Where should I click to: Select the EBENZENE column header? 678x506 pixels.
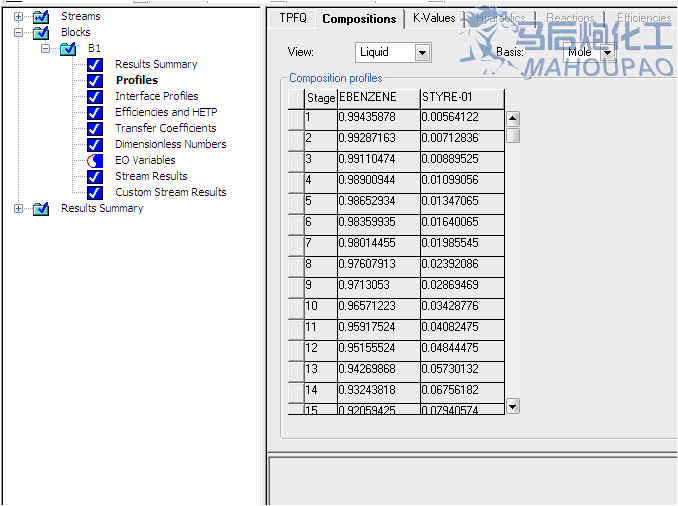[378, 97]
